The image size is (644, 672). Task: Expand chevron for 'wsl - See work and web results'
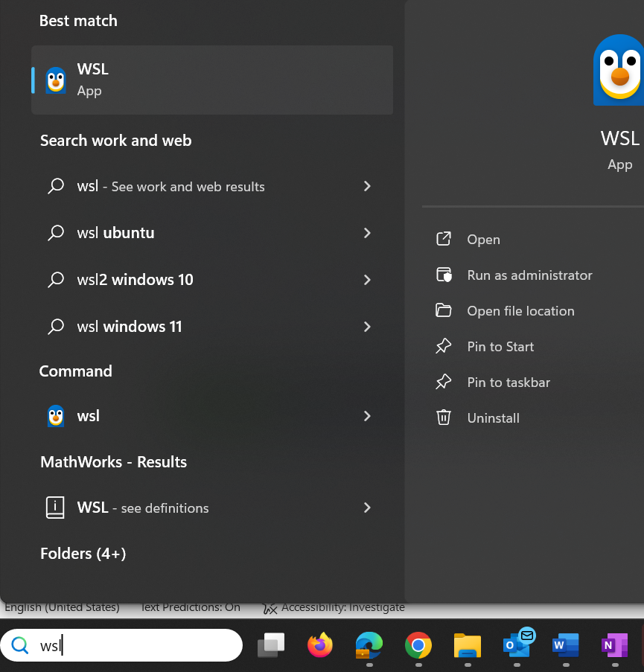pyautogui.click(x=367, y=186)
